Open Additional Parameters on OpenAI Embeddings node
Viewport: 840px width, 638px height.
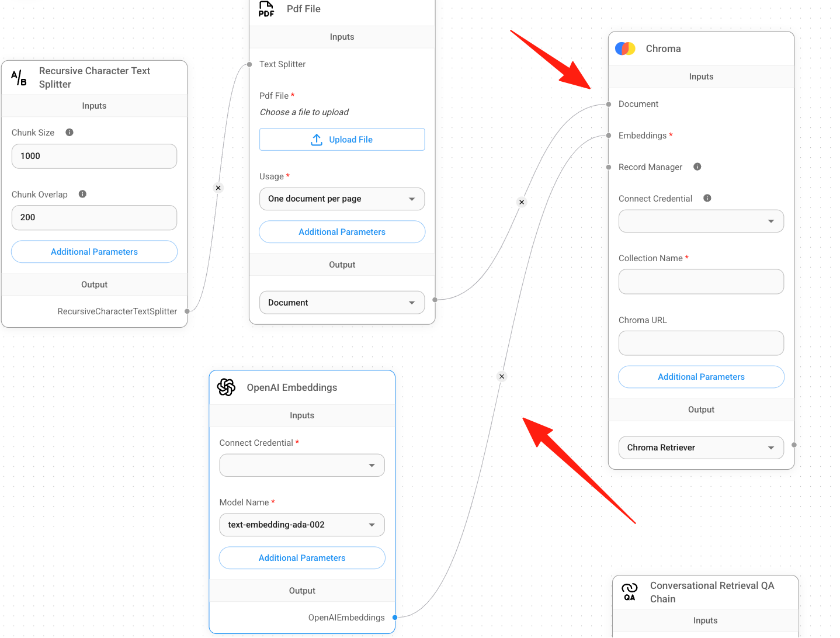(302, 558)
